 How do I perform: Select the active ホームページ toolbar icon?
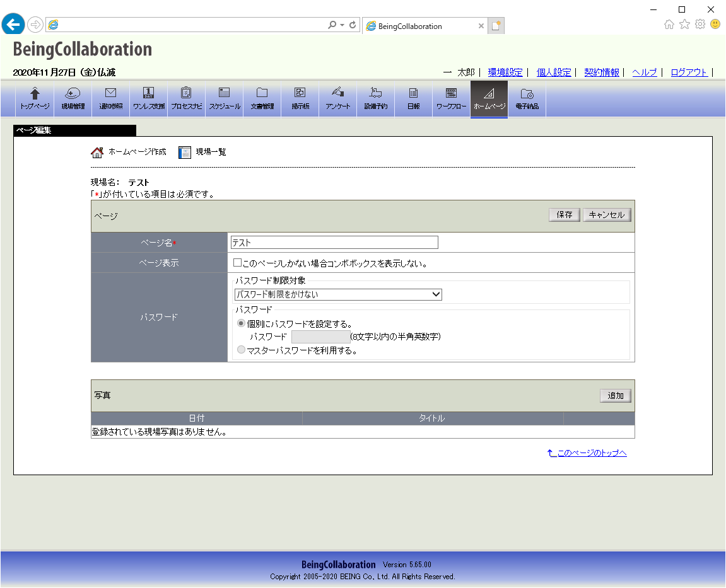coord(489,98)
